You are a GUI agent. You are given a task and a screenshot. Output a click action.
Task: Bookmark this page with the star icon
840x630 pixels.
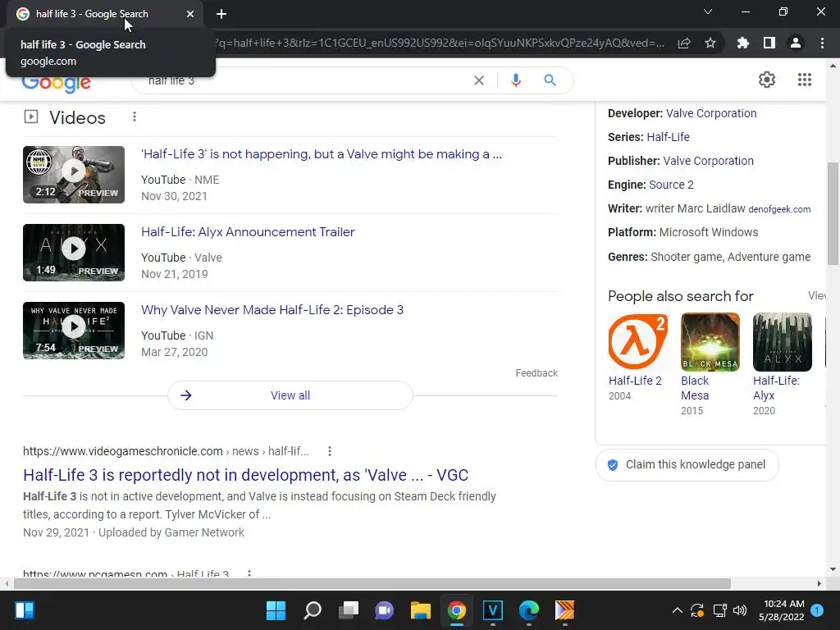pos(710,43)
